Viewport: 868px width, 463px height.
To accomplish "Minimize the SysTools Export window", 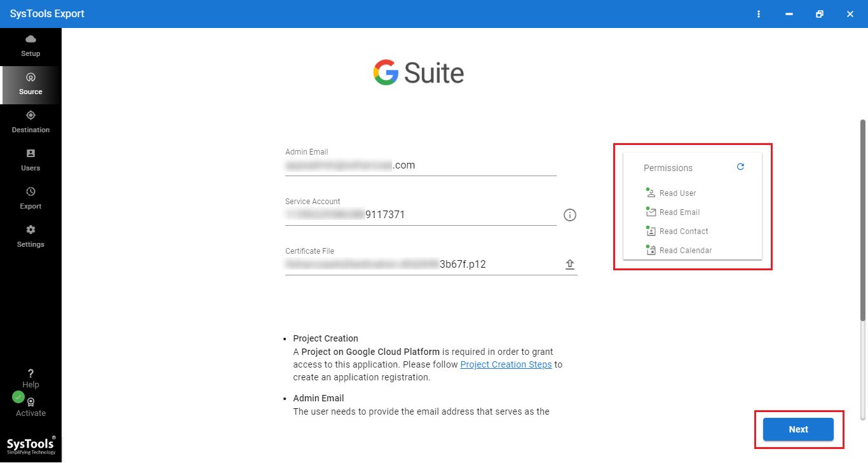I will coord(789,14).
